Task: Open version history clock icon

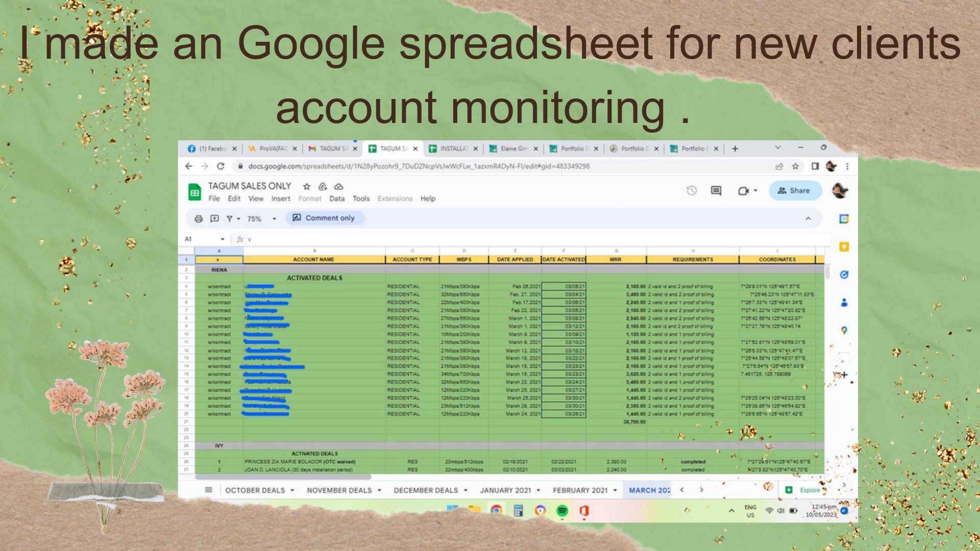Action: coord(692,191)
